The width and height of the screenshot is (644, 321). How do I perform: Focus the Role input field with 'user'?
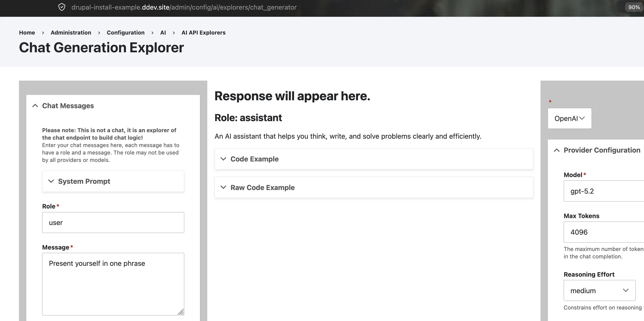pyautogui.click(x=113, y=223)
